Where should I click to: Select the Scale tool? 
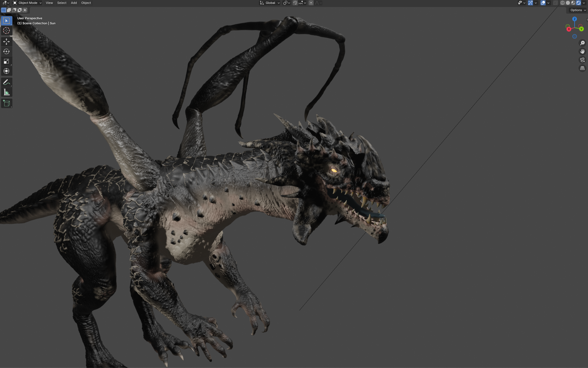tap(6, 61)
